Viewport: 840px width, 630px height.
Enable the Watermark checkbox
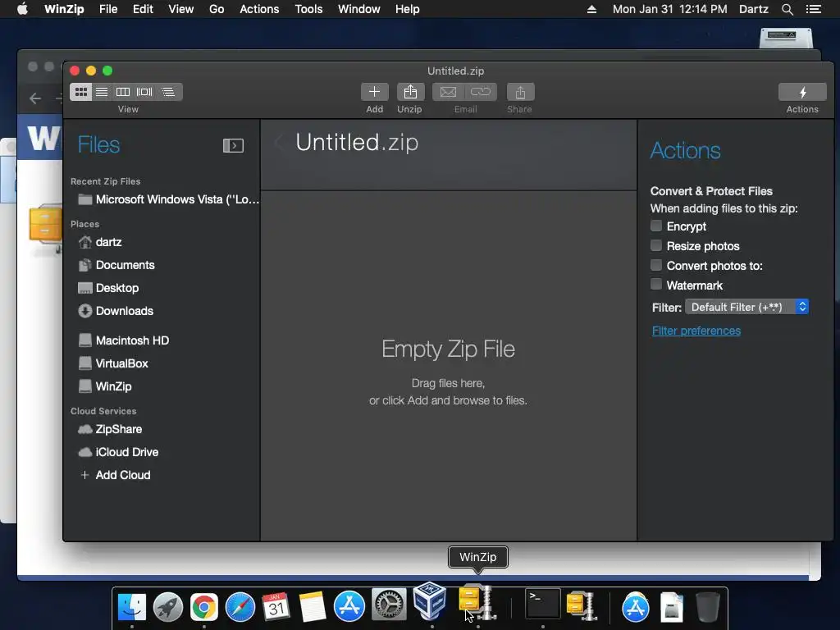click(656, 285)
